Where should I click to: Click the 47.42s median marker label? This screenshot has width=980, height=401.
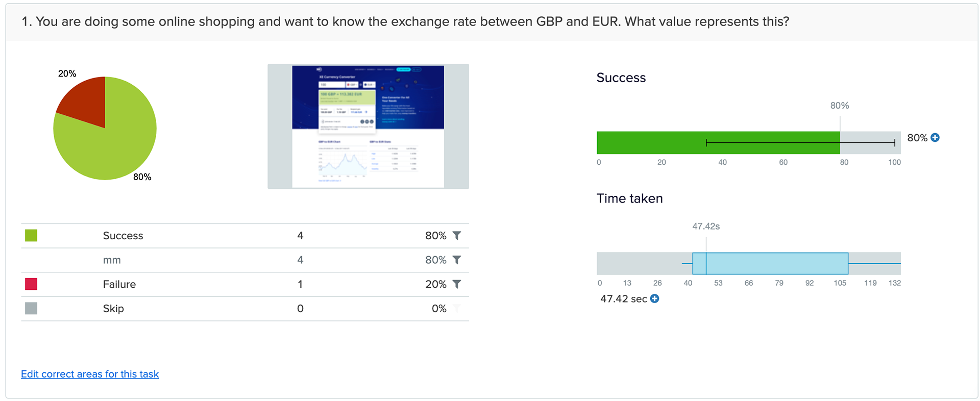[x=706, y=226]
